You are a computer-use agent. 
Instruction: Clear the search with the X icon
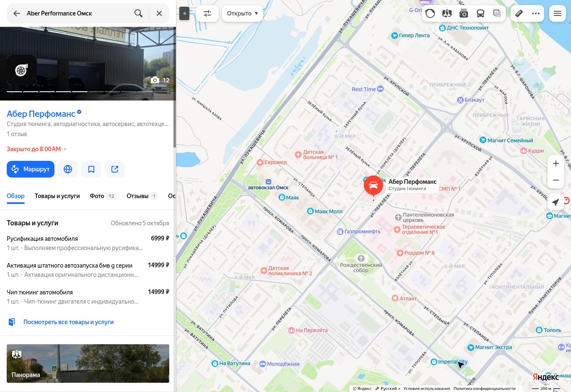[159, 13]
